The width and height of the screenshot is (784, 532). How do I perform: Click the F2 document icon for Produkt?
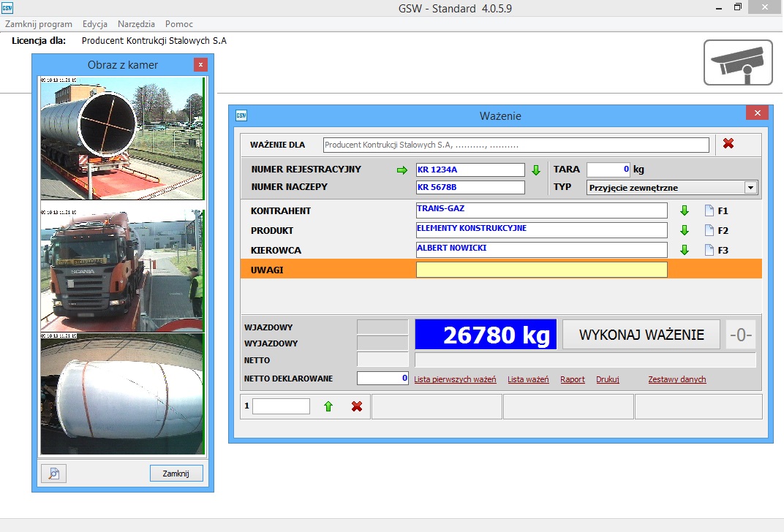click(x=709, y=231)
